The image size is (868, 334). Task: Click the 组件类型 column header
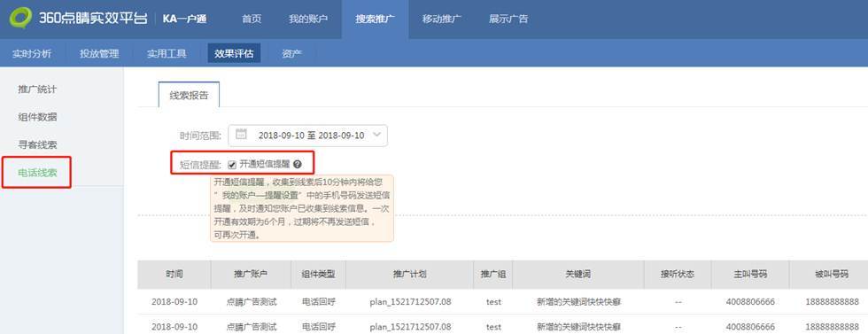[x=318, y=274]
